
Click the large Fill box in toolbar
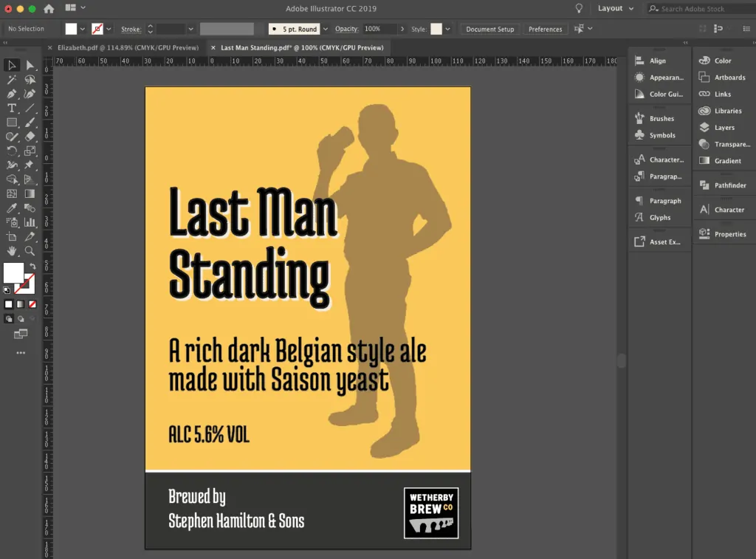click(13, 273)
